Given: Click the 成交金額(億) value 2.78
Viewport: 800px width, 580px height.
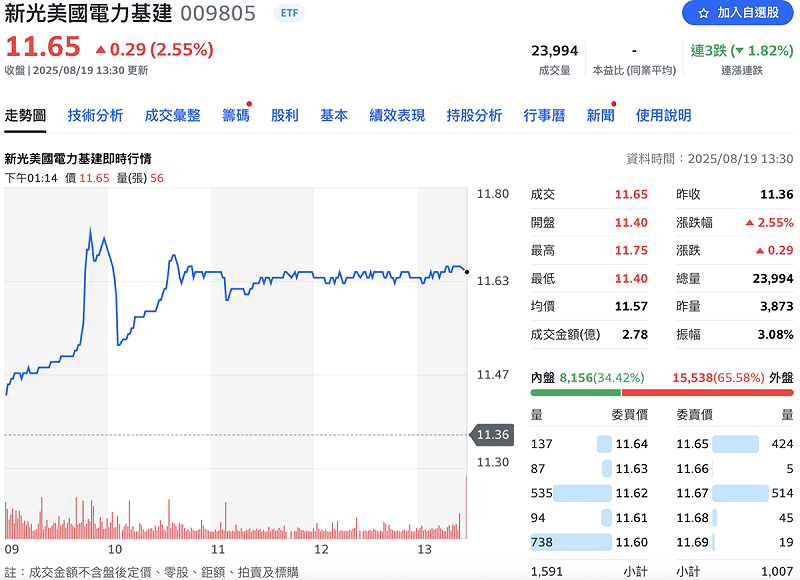Looking at the screenshot, I should click(635, 335).
